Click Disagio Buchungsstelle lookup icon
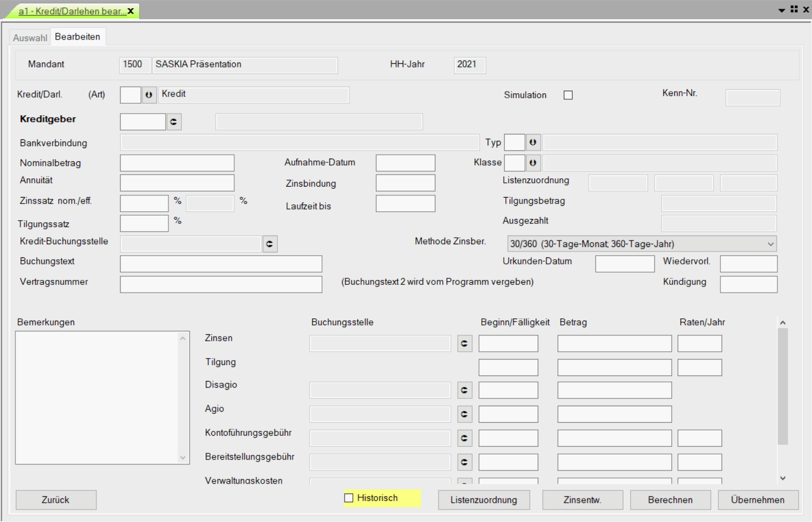The image size is (812, 522). pos(464,390)
